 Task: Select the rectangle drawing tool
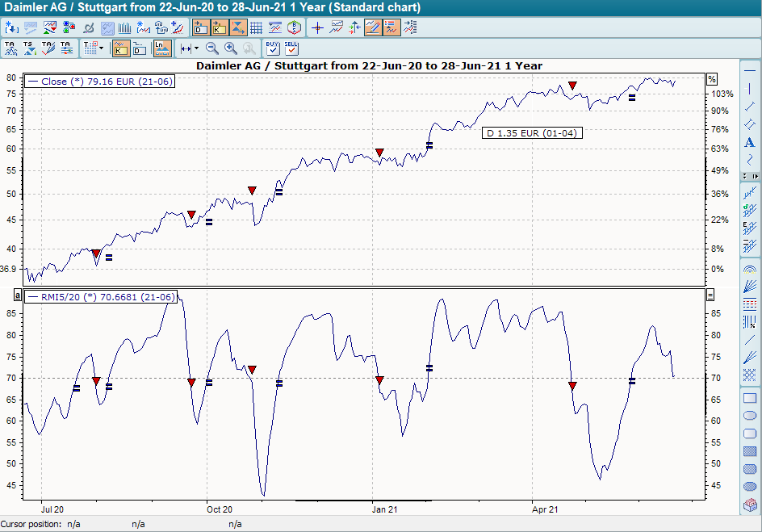749,398
